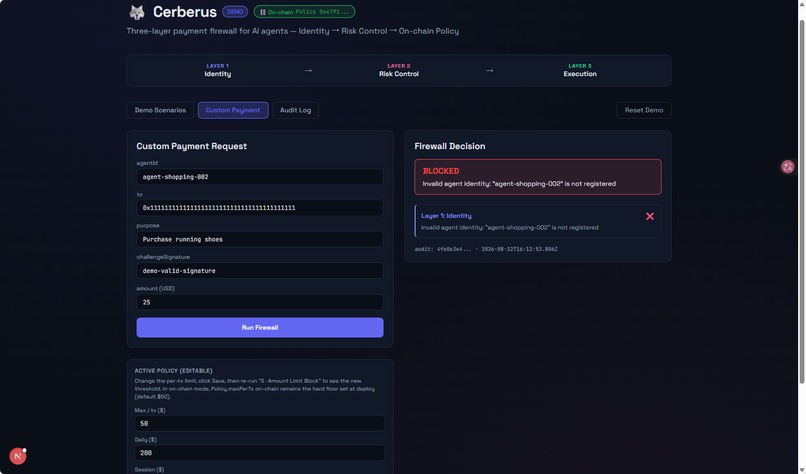Click the Firewall Decision heading
Image resolution: width=806 pixels, height=474 pixels.
[x=450, y=146]
